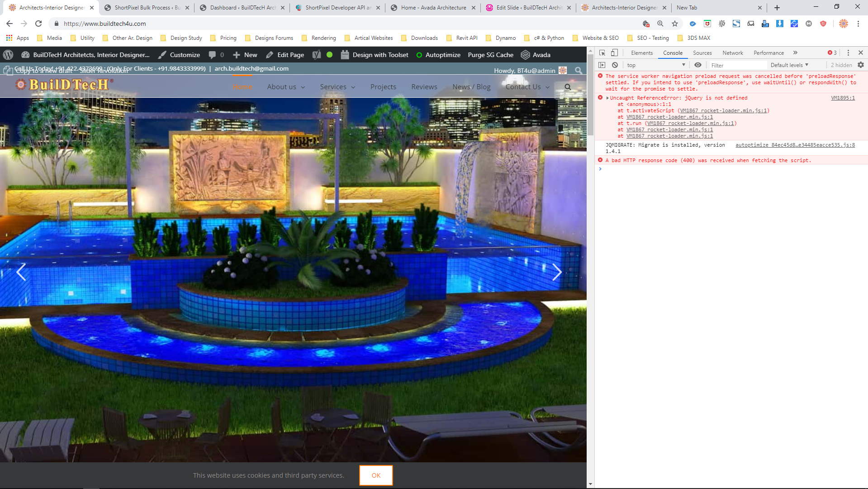Open a new browser tab with plus
Viewport: 868px width, 489px height.
[777, 8]
